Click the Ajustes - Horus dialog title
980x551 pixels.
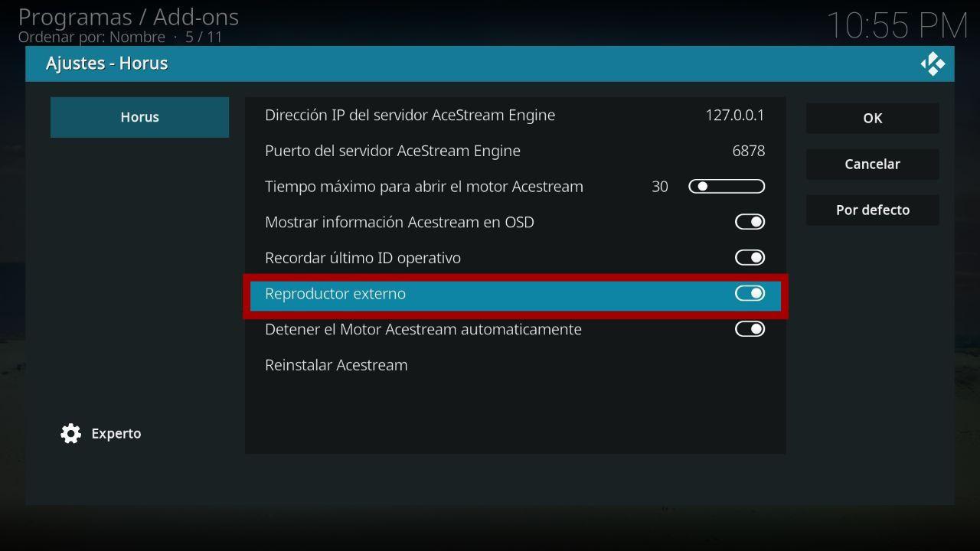tap(106, 64)
